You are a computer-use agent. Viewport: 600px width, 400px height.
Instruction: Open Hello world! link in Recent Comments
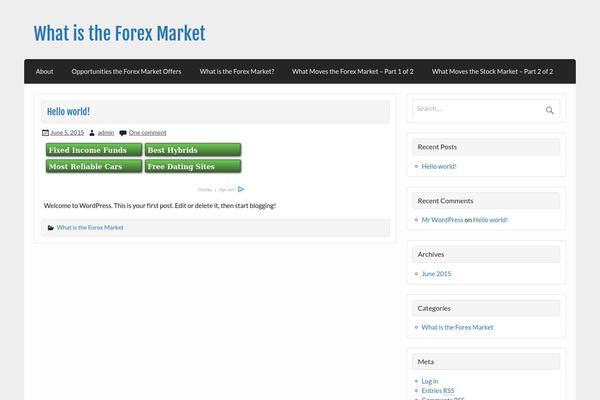point(491,220)
